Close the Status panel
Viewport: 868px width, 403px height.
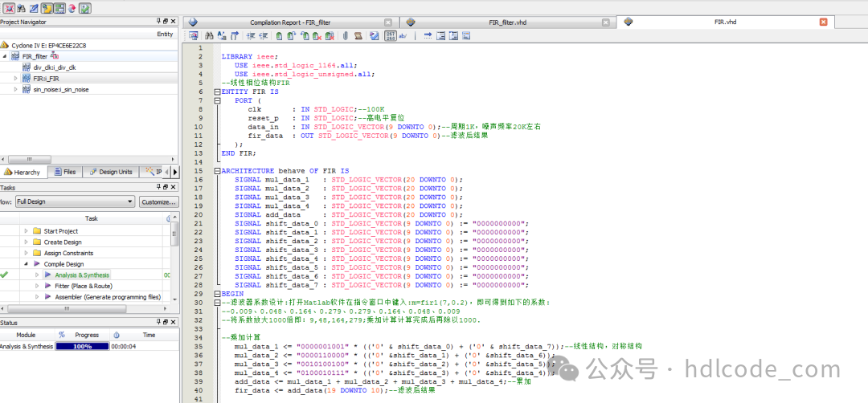[174, 322]
